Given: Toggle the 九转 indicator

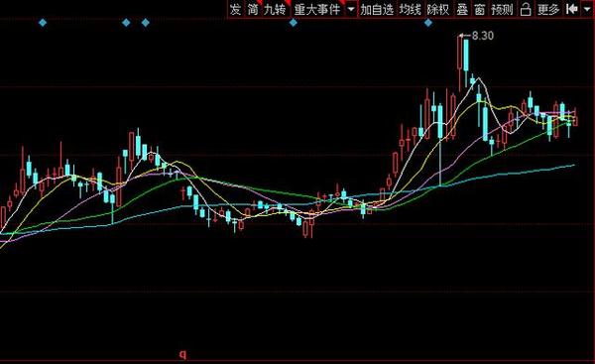Looking at the screenshot, I should tap(275, 9).
